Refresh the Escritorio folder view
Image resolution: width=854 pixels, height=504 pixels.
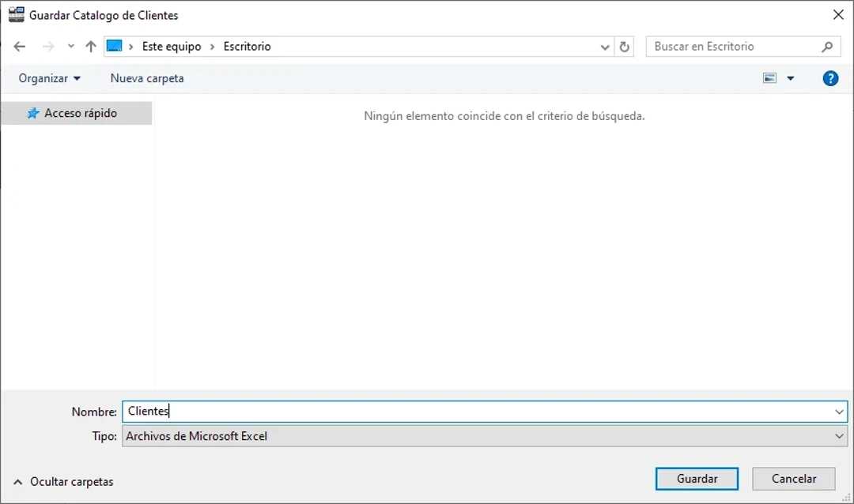[624, 46]
